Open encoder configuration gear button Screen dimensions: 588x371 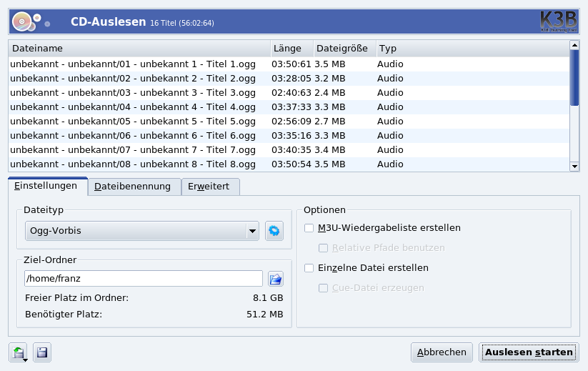pyautogui.click(x=274, y=231)
